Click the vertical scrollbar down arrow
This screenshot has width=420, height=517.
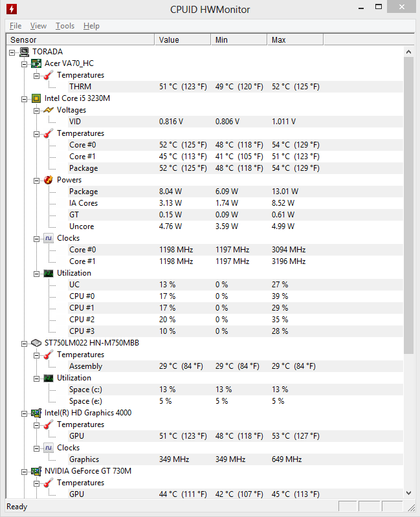pos(409,493)
